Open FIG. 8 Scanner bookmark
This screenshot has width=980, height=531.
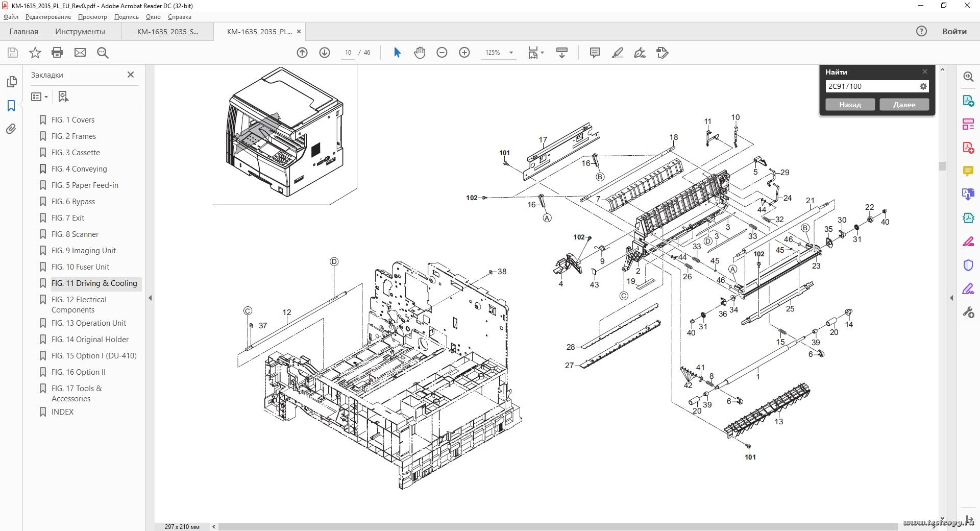click(75, 234)
